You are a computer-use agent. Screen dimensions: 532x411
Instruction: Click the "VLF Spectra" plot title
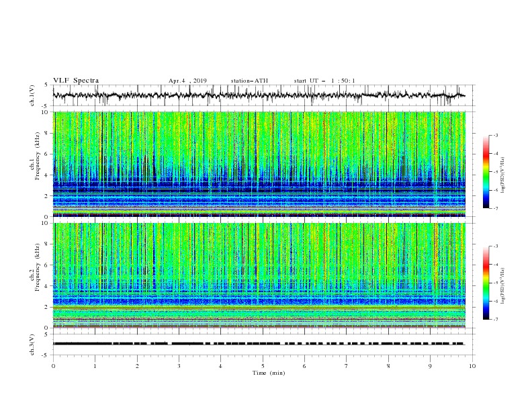[76, 81]
